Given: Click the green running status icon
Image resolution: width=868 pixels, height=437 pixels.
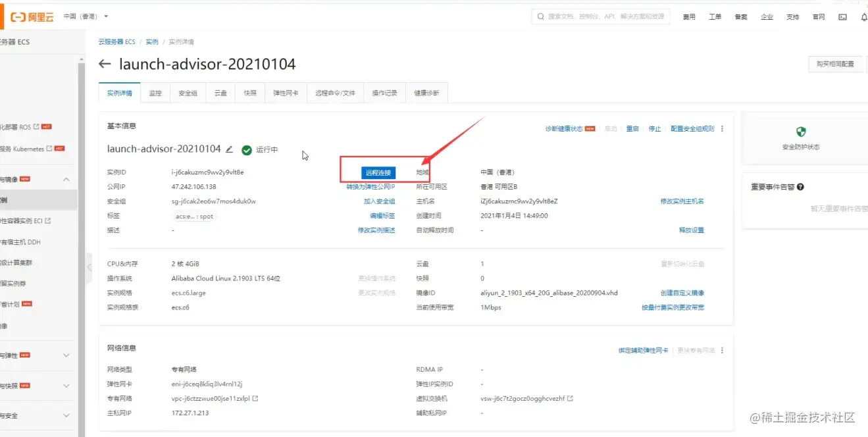Looking at the screenshot, I should coord(247,150).
